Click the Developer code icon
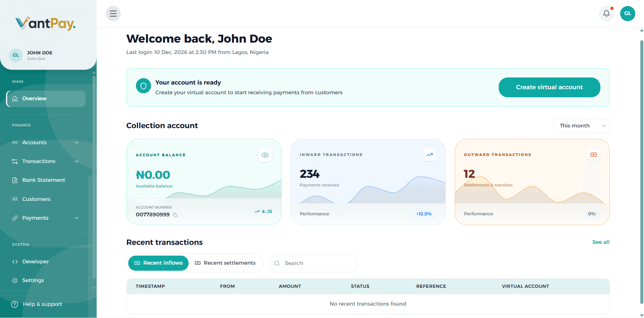Image resolution: width=644 pixels, height=318 pixels. click(x=15, y=261)
